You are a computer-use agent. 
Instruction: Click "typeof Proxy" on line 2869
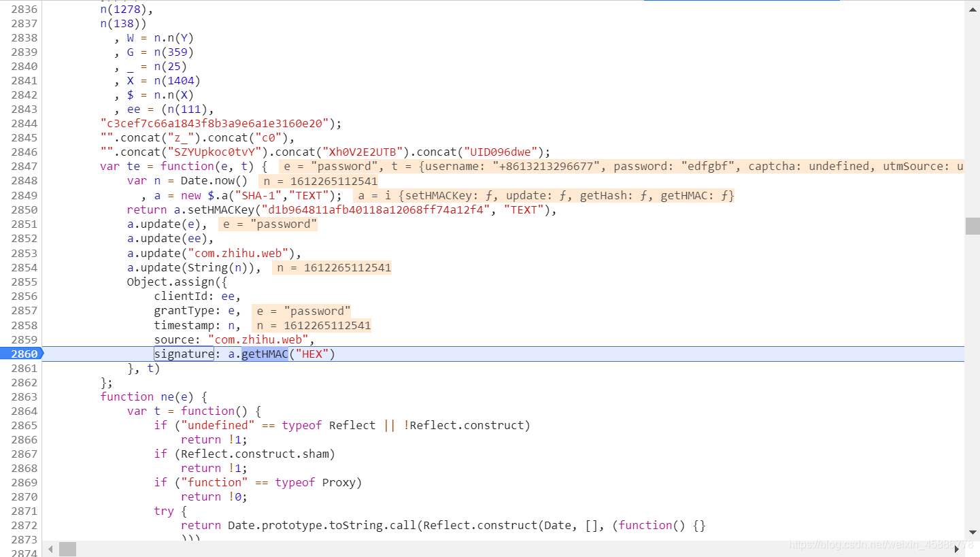click(315, 482)
